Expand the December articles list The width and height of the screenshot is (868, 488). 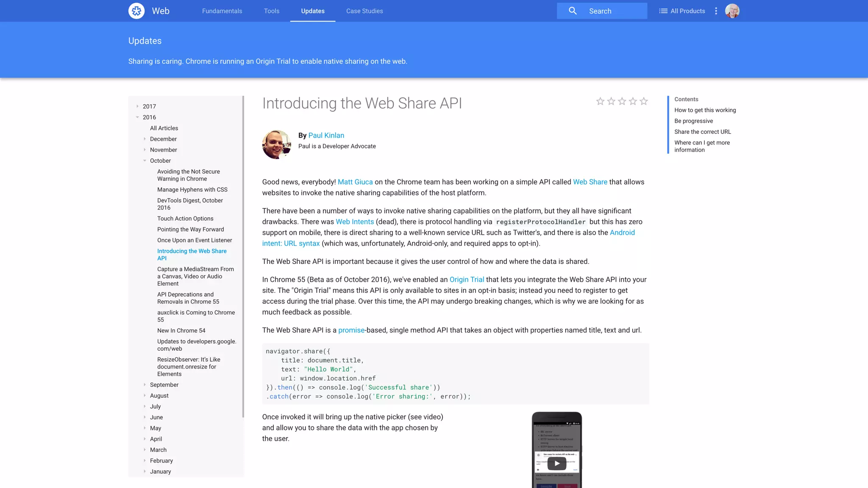click(145, 139)
